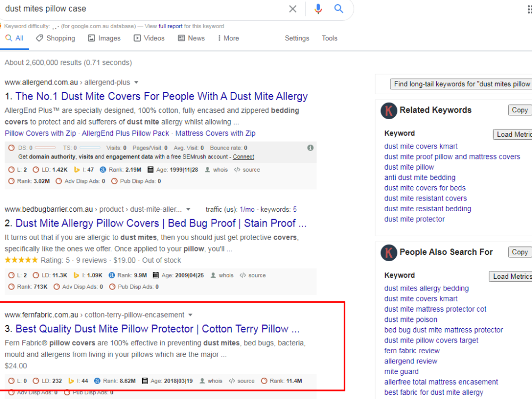Click Rank: 713K circle icon
Screen dimensions: 532x399
pyautogui.click(x=12, y=287)
